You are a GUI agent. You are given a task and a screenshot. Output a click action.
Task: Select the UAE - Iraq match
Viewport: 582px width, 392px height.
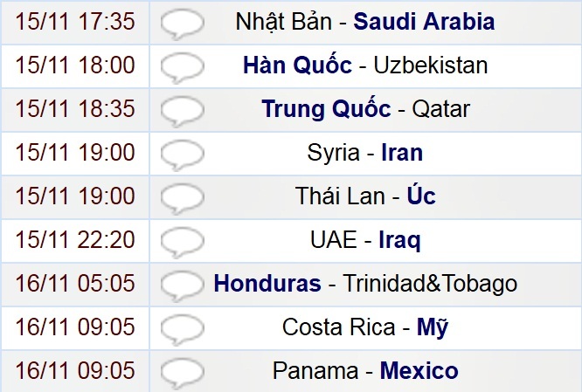(365, 240)
